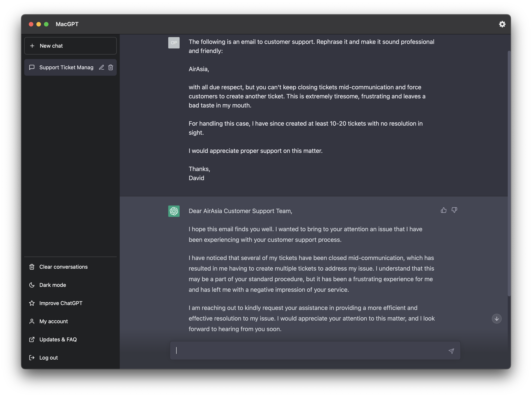This screenshot has width=532, height=397.
Task: Start a New chat
Action: click(70, 46)
